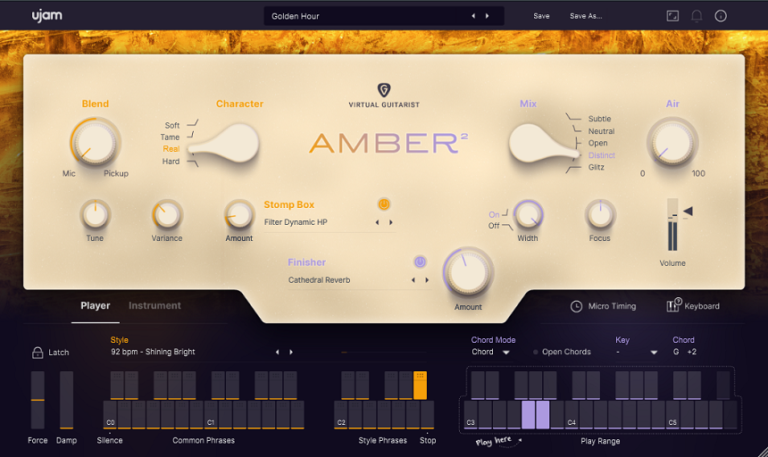
Task: Open the Chord Mode dropdown
Action: (x=491, y=352)
